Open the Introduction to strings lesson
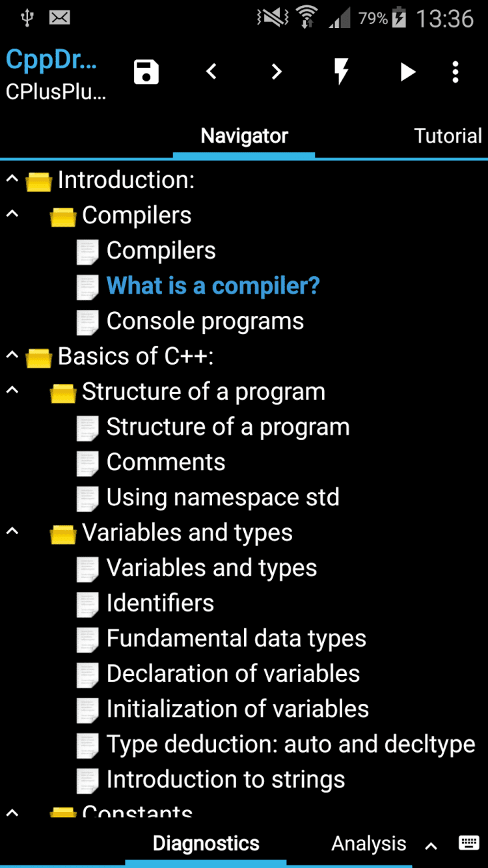Viewport: 488px width, 868px height. [225, 779]
